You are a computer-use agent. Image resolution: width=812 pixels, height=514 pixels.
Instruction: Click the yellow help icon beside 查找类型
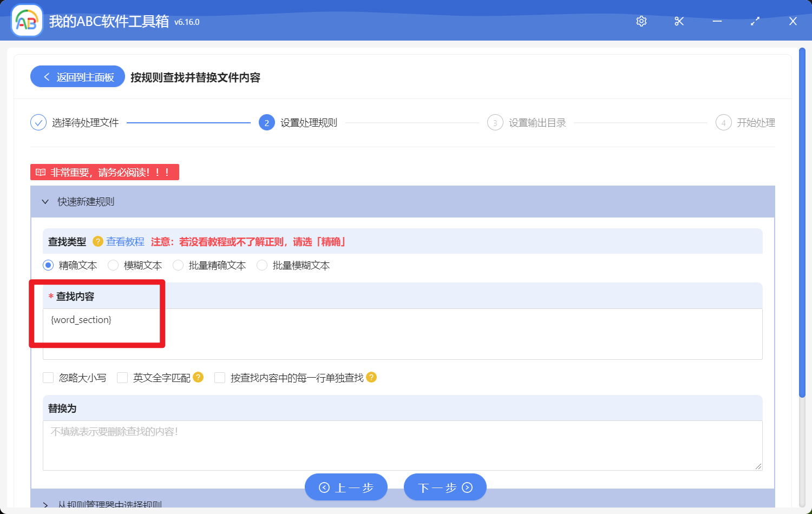tap(97, 241)
